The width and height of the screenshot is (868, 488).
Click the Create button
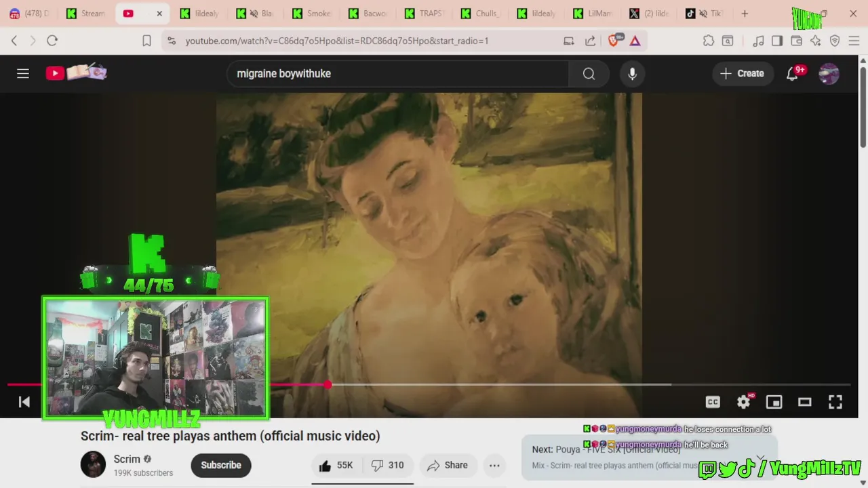[743, 73]
